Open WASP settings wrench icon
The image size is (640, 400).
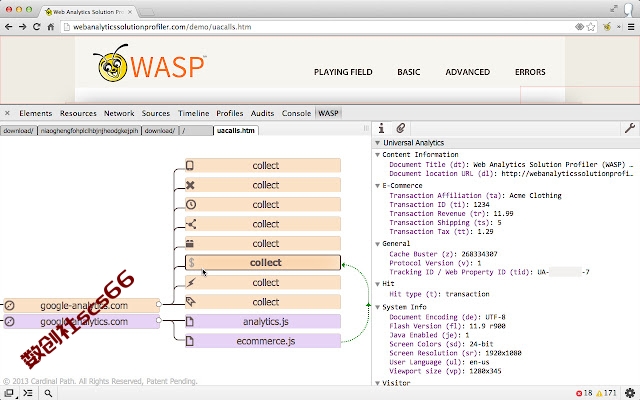click(630, 128)
